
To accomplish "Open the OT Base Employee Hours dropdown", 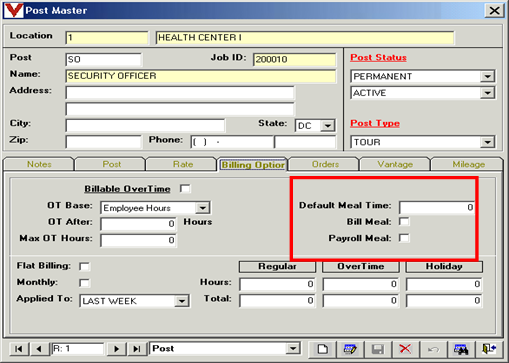I will coord(202,208).
